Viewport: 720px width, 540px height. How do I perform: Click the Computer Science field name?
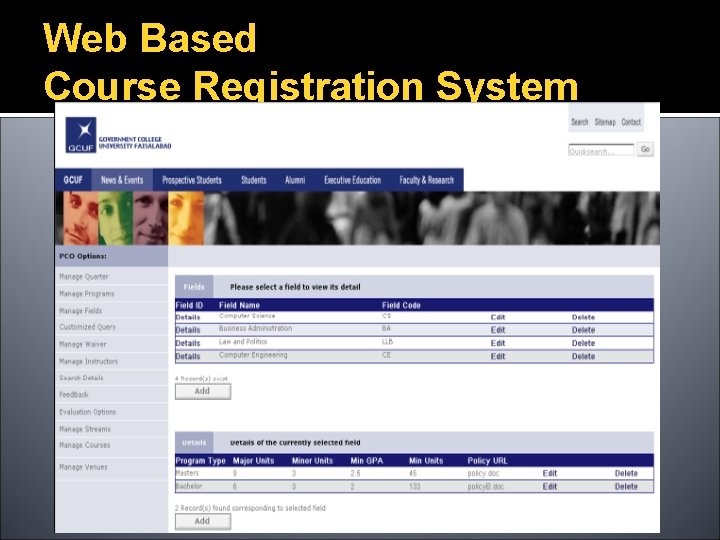(247, 316)
